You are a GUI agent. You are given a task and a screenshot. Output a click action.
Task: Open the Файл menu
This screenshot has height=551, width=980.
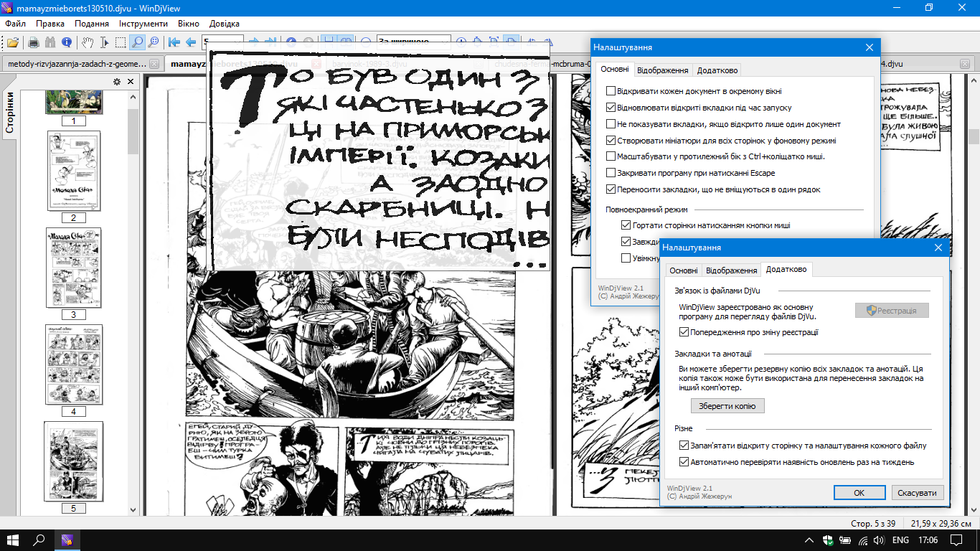point(15,24)
